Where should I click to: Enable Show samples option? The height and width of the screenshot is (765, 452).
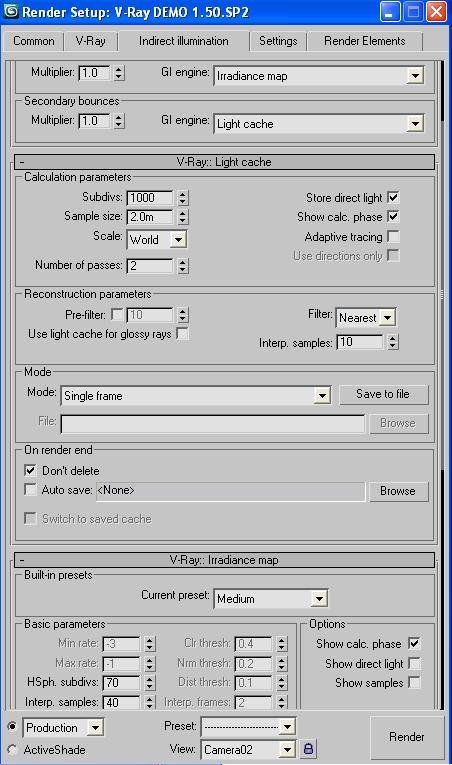pos(414,682)
